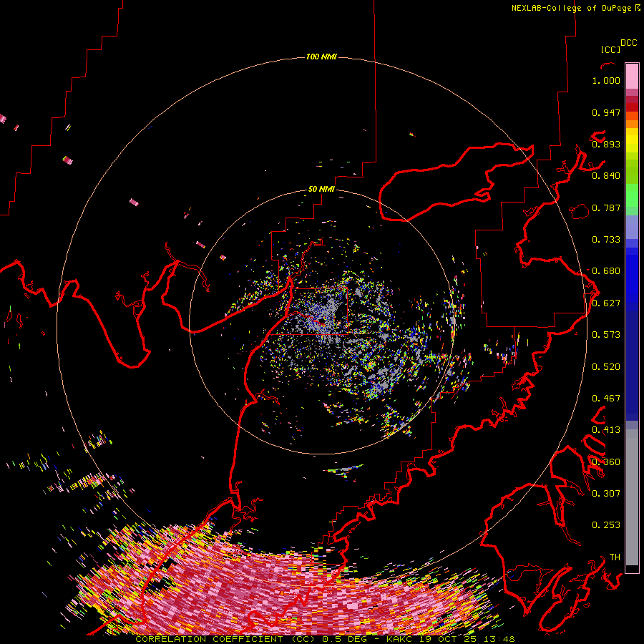This screenshot has height=644, width=644.
Task: Click the bright green segment of color bar
Action: pyautogui.click(x=632, y=196)
